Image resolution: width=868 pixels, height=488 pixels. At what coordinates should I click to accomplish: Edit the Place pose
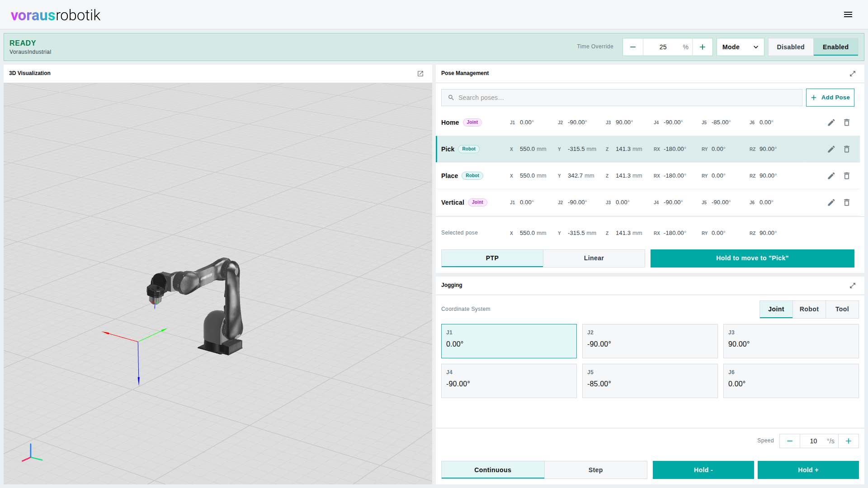(831, 176)
